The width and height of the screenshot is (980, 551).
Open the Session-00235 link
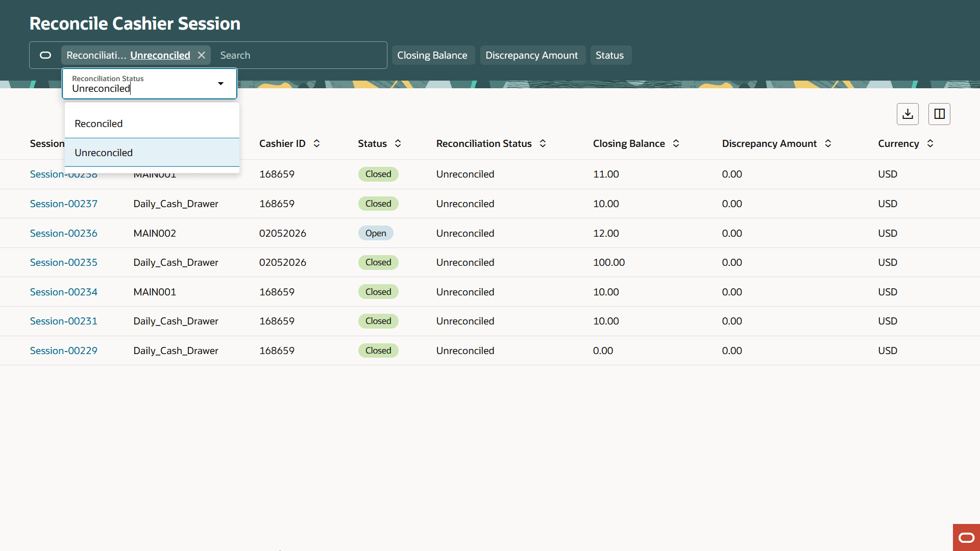coord(63,262)
